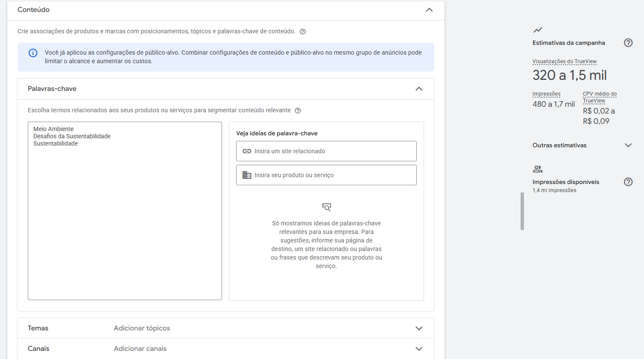Click the people icon above Impressões disponíveis

click(x=538, y=169)
